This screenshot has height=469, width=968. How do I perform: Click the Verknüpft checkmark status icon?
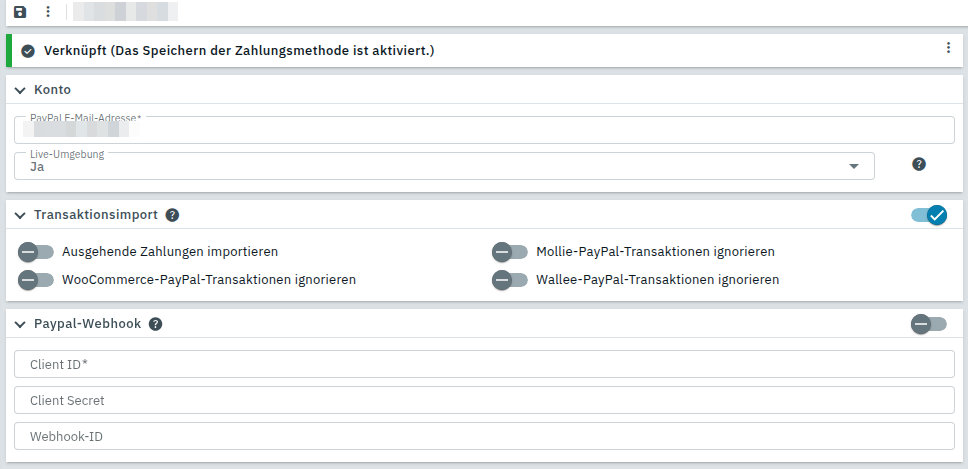click(x=28, y=51)
